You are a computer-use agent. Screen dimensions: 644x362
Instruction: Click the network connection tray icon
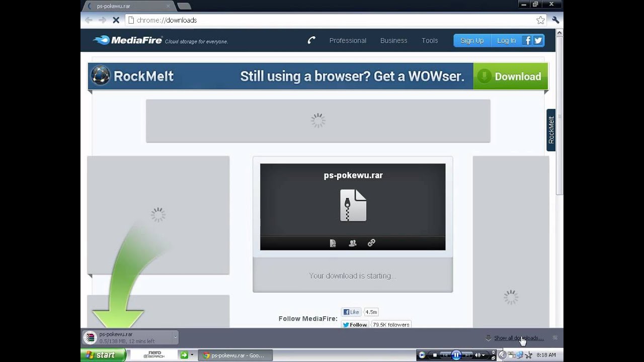tap(519, 355)
